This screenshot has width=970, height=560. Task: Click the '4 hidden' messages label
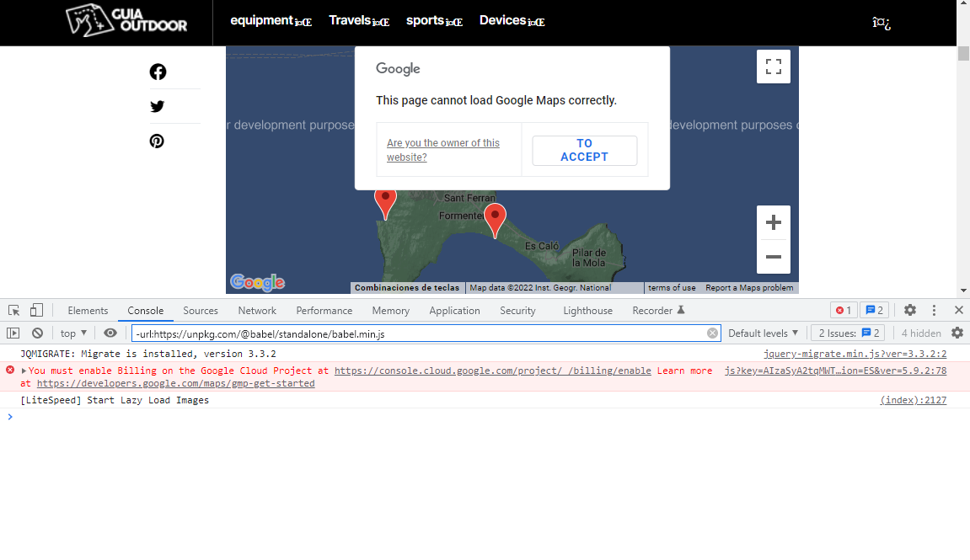tap(921, 333)
